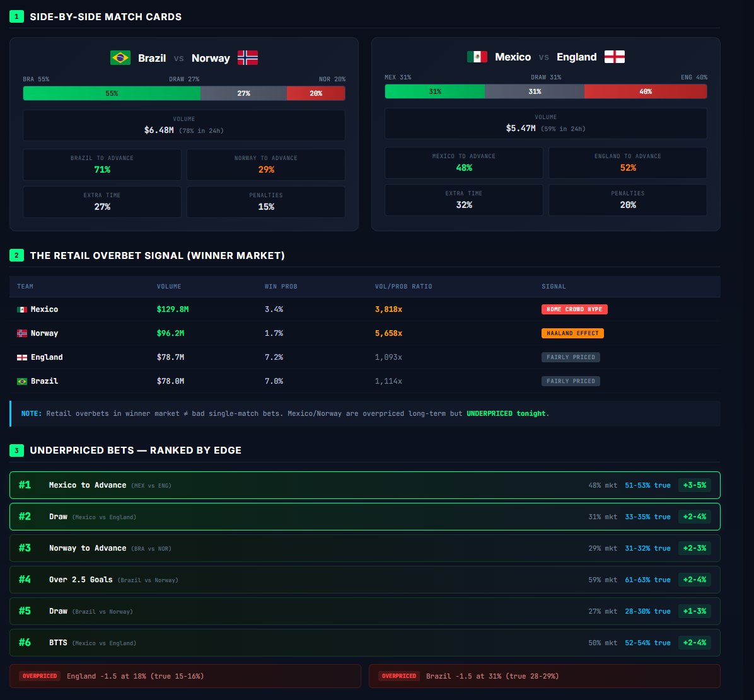Image resolution: width=754 pixels, height=700 pixels.
Task: Click the Mexico to Advance 48% box
Action: [x=463, y=163]
